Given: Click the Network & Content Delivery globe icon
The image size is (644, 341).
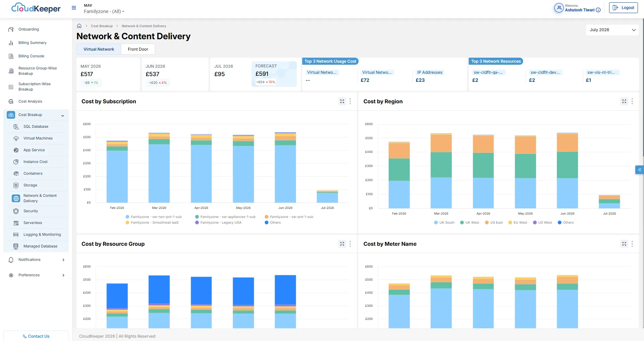Looking at the screenshot, I should point(16,198).
